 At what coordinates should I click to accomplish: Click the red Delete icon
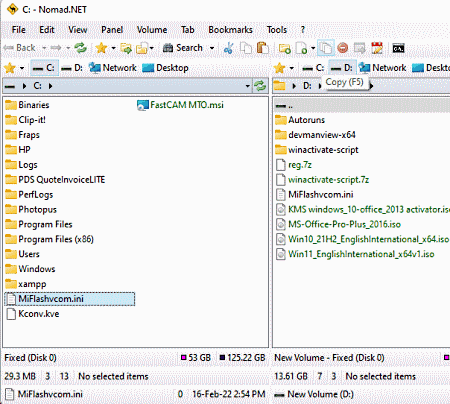coord(343,48)
